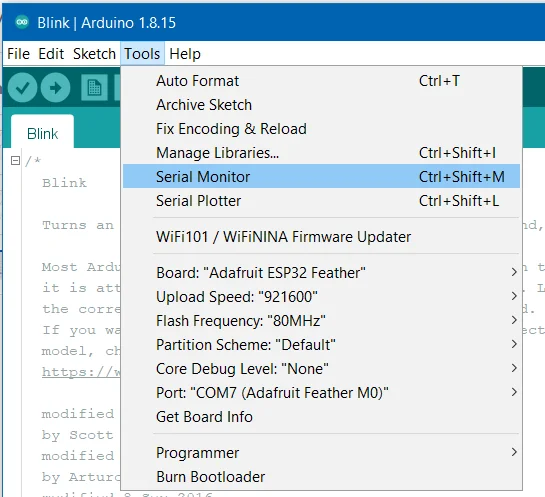Open Manage Libraries...
Viewport: 545px width, 497px height.
pyautogui.click(x=322, y=153)
